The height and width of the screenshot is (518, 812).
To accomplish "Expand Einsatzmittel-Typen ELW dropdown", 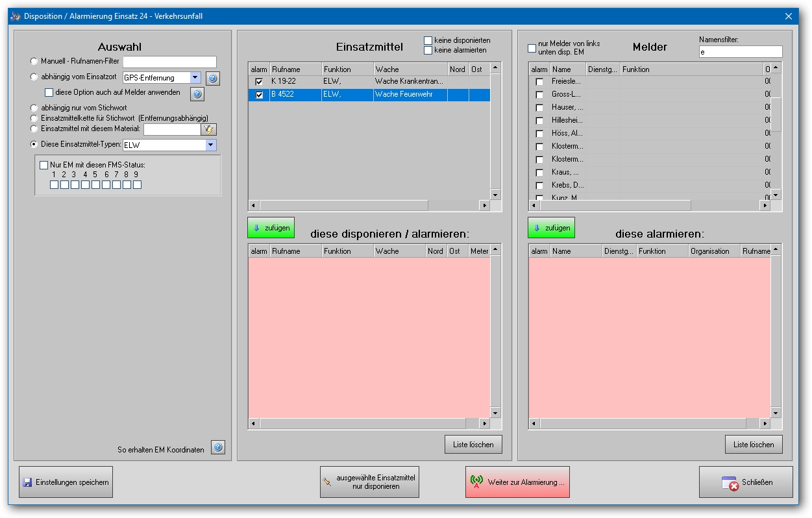I will [x=211, y=145].
